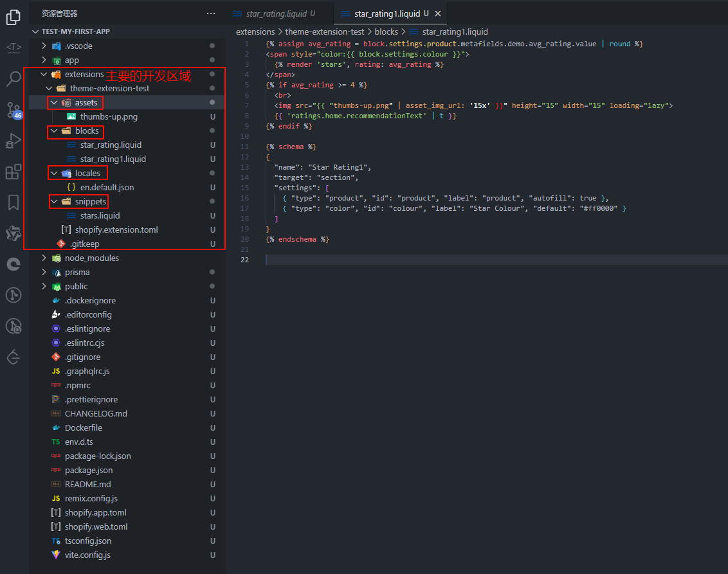This screenshot has height=574, width=728.
Task: Open Source Control with 46 badge
Action: (x=14, y=109)
